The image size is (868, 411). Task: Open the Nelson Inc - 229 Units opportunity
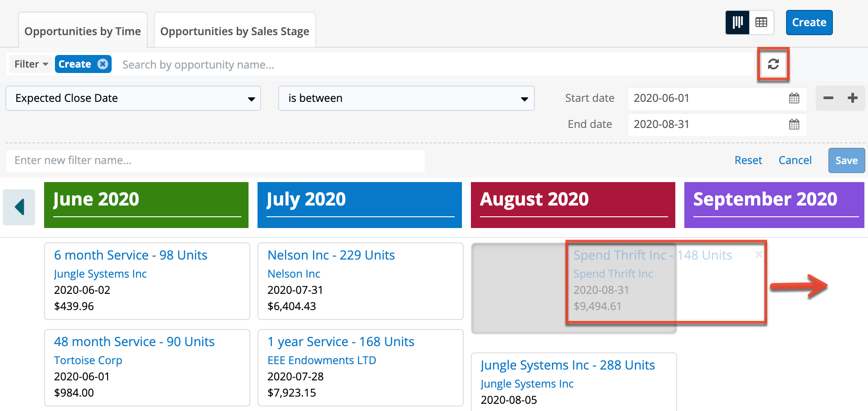(331, 255)
